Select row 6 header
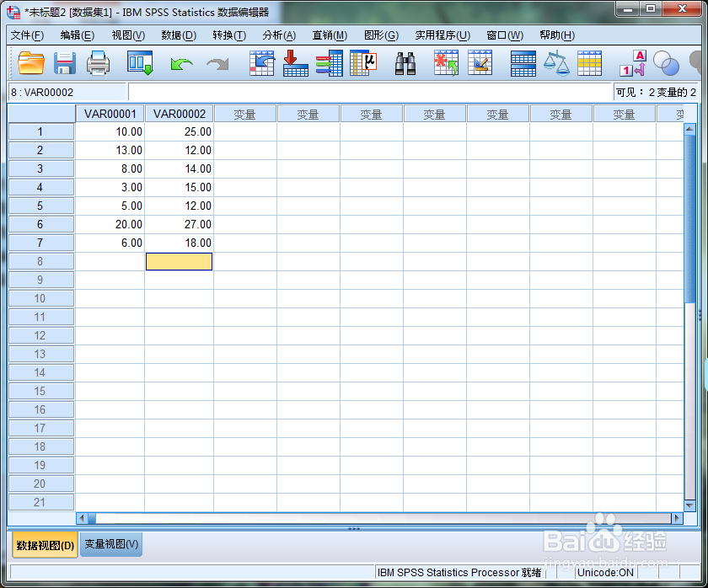708x588 pixels. pyautogui.click(x=40, y=224)
